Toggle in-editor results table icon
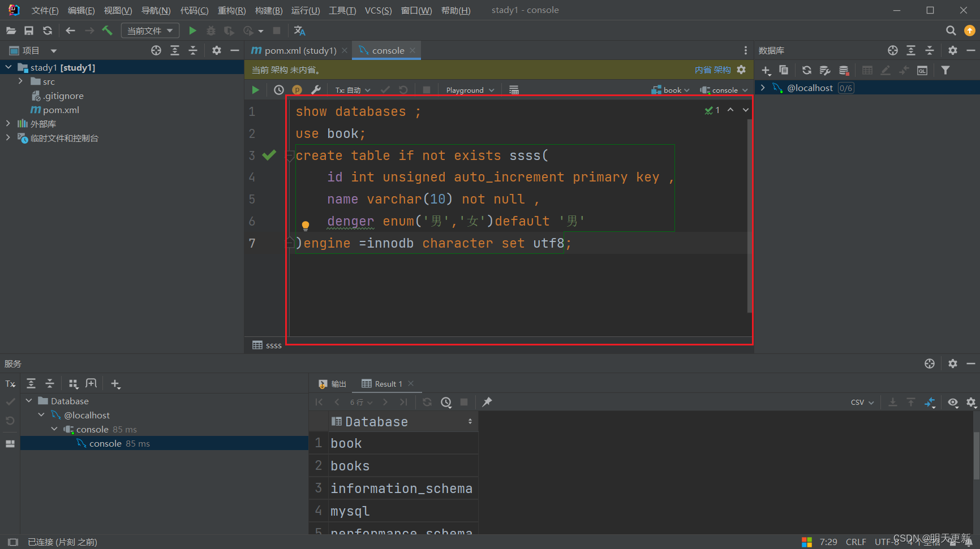 (x=514, y=90)
